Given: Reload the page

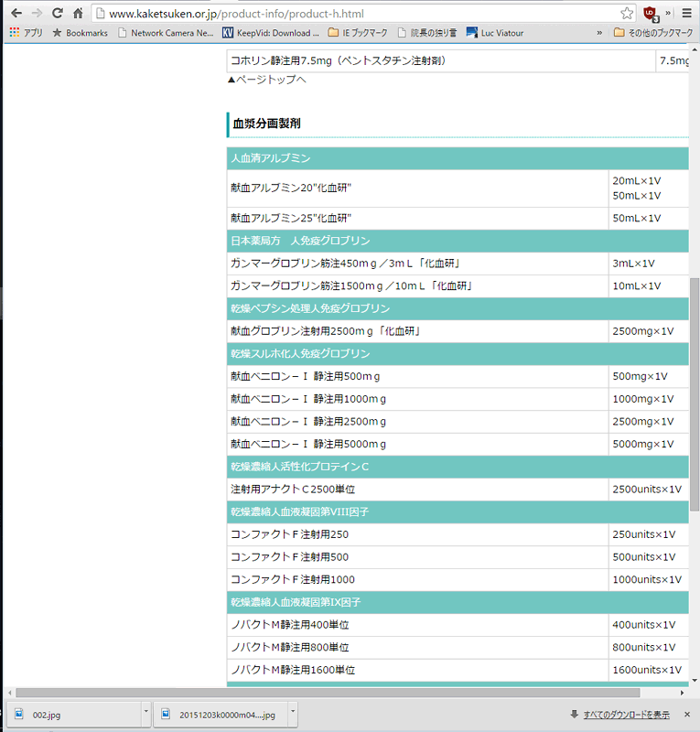Looking at the screenshot, I should (58, 13).
